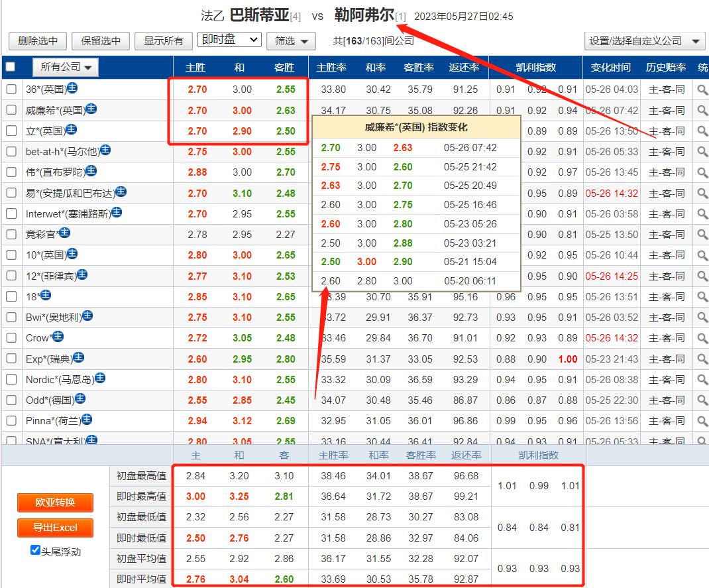Image resolution: width=709 pixels, height=588 pixels.
Task: Click the magnifier icon in the 18* row
Action: point(702,297)
